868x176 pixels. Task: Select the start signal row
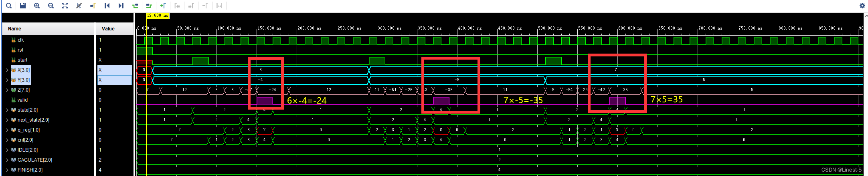48,60
